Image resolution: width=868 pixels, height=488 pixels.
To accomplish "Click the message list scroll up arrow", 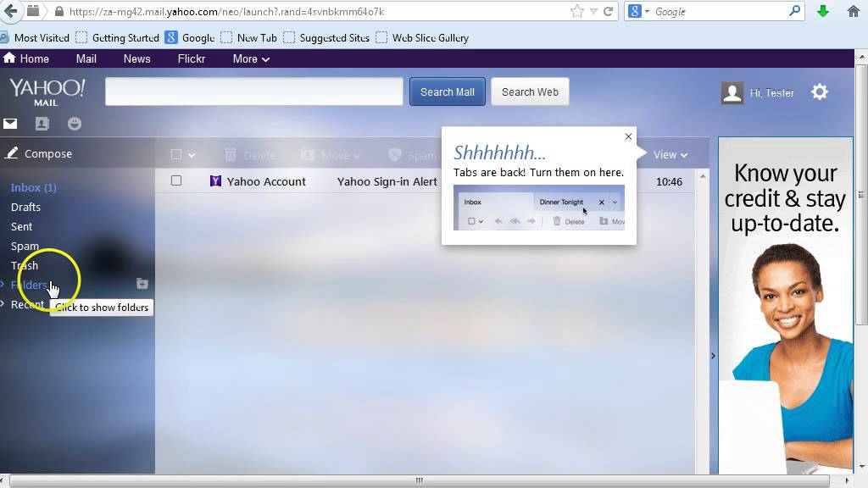I will (703, 176).
